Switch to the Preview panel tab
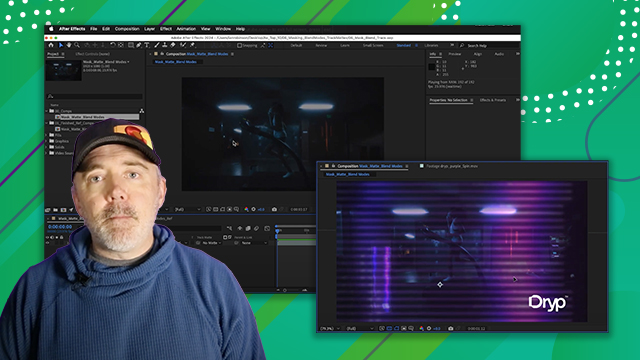 [x=455, y=54]
